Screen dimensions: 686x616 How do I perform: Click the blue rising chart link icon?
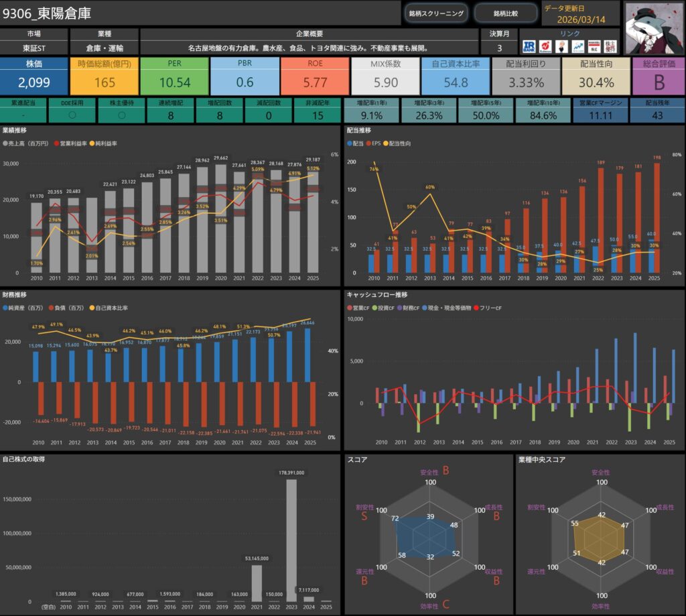coord(577,47)
